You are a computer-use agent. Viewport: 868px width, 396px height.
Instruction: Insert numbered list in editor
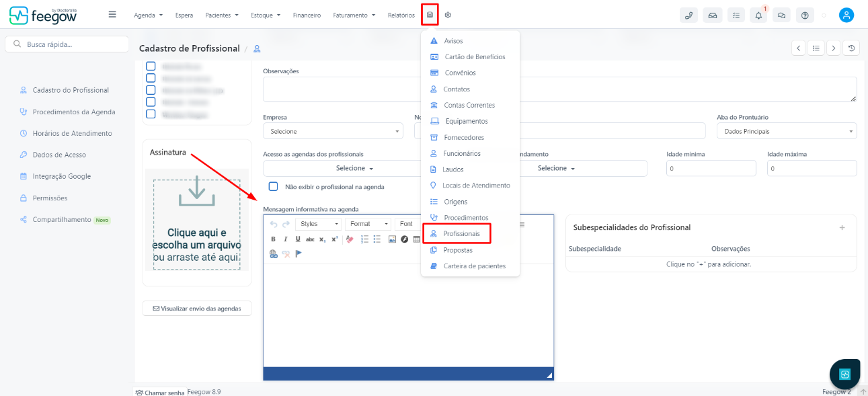point(365,239)
